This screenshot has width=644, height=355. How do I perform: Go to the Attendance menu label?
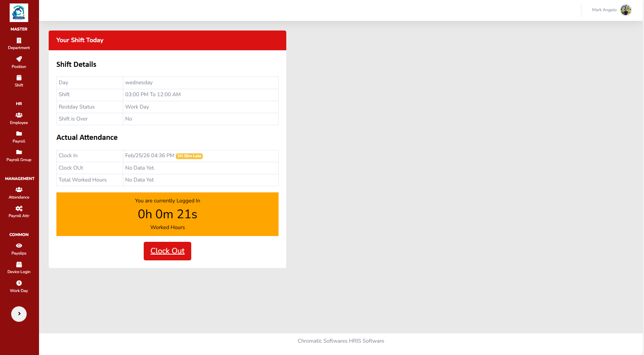coord(19,197)
